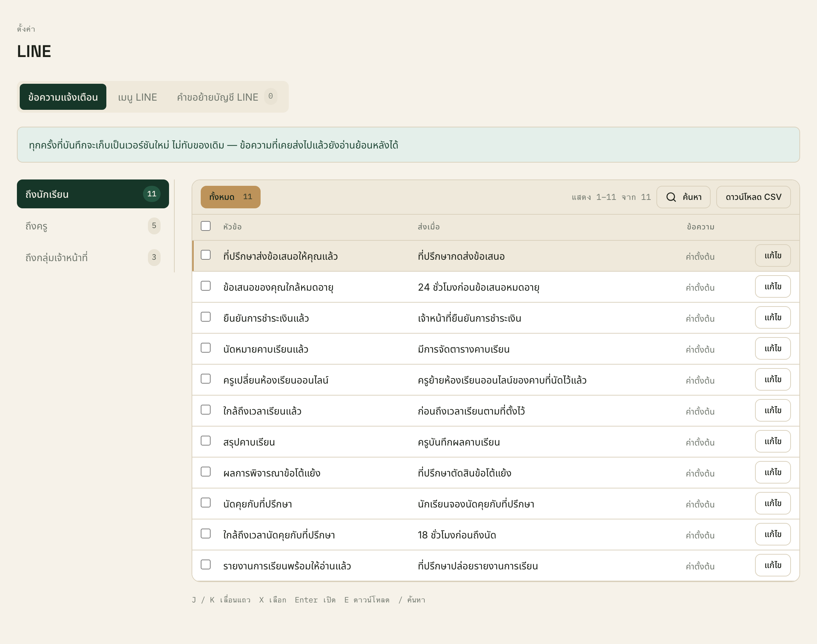
Task: Open the เมนู LINE tab
Action: pos(137,97)
